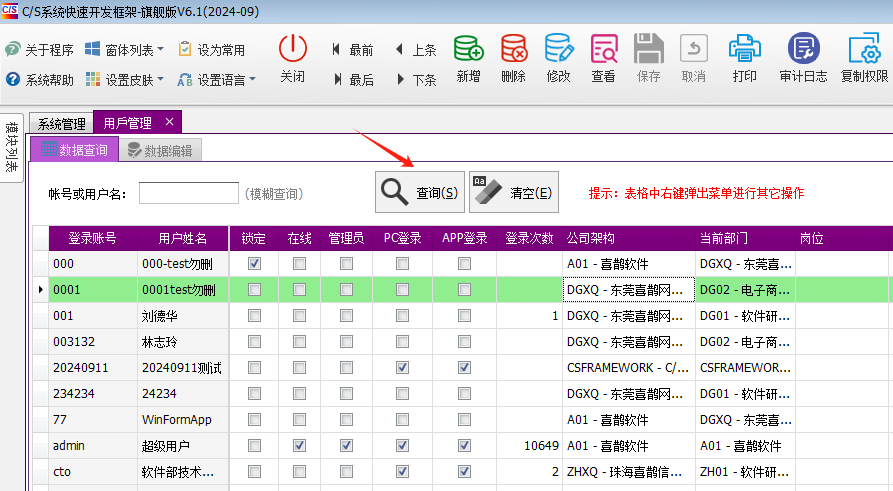Go to previous record with 上条

coord(416,50)
